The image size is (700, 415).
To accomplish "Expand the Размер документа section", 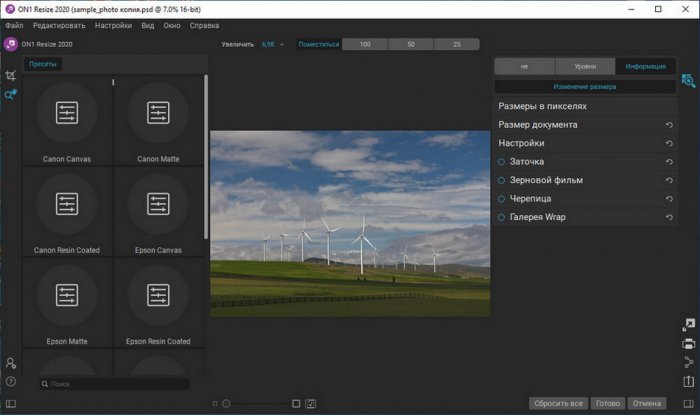I will tap(585, 125).
